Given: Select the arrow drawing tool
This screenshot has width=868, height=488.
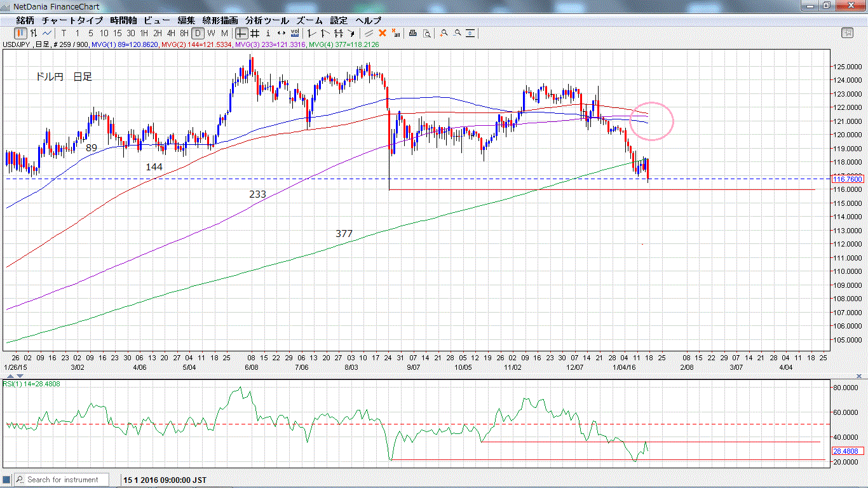Looking at the screenshot, I should pyautogui.click(x=351, y=33).
